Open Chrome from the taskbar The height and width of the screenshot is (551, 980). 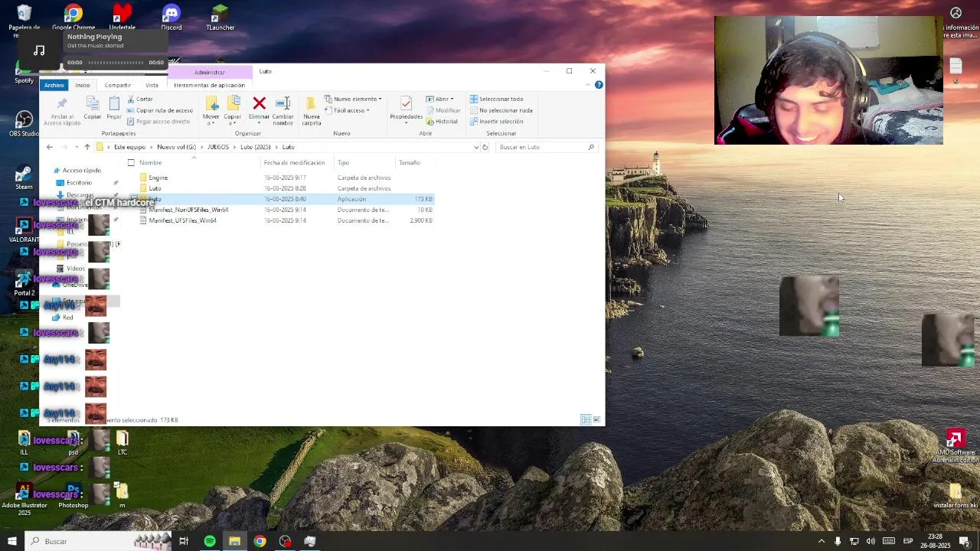[260, 541]
